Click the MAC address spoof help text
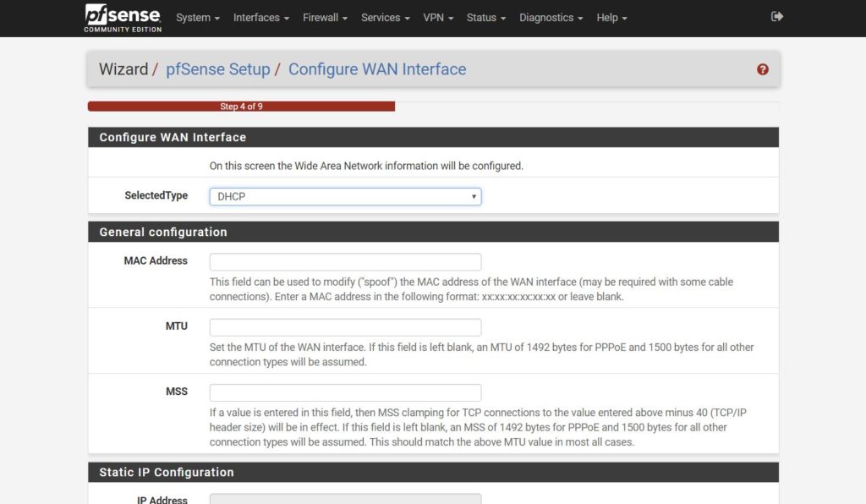The image size is (866, 504). [x=471, y=289]
